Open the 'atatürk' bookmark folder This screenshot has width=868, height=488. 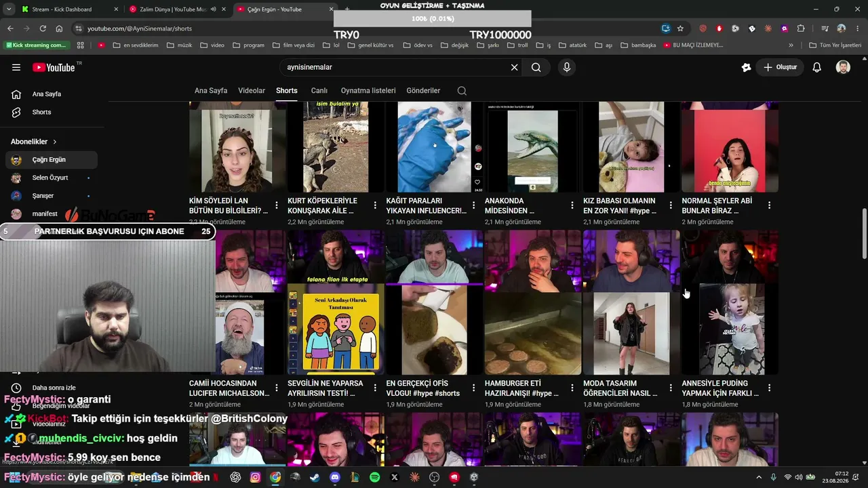[572, 45]
